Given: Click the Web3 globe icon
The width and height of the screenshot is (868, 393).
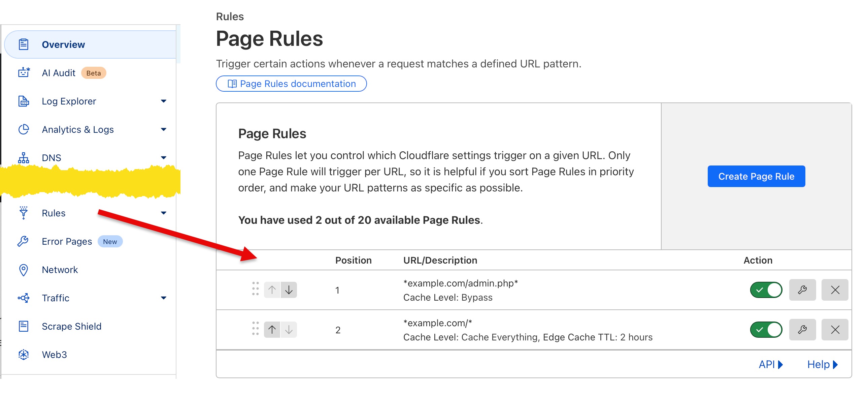Looking at the screenshot, I should [23, 355].
